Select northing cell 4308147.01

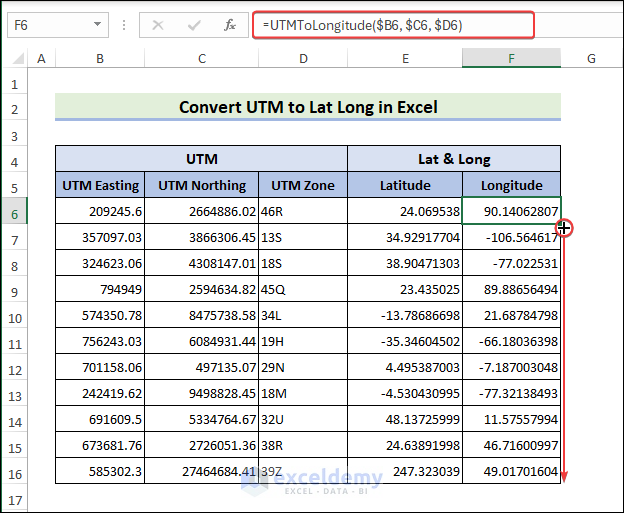point(202,263)
